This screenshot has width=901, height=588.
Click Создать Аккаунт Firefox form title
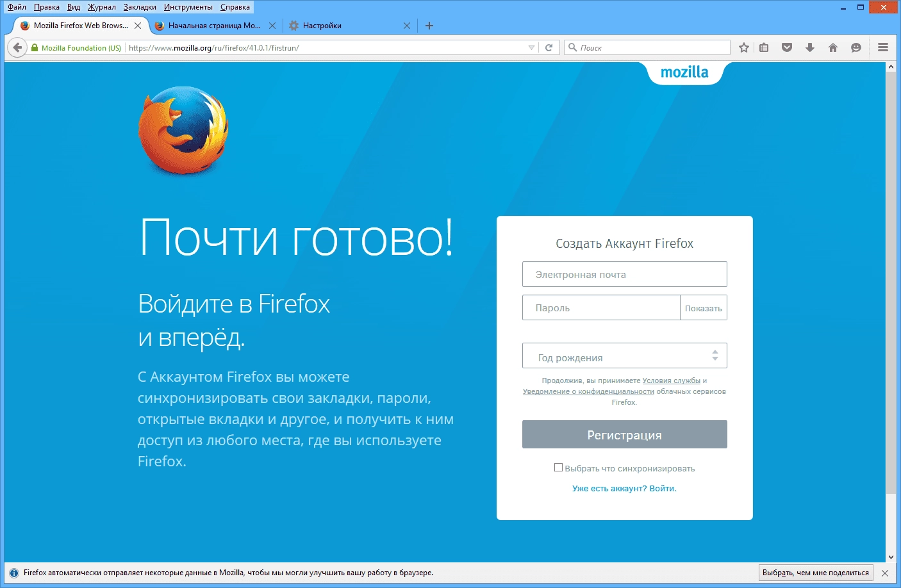tap(624, 243)
